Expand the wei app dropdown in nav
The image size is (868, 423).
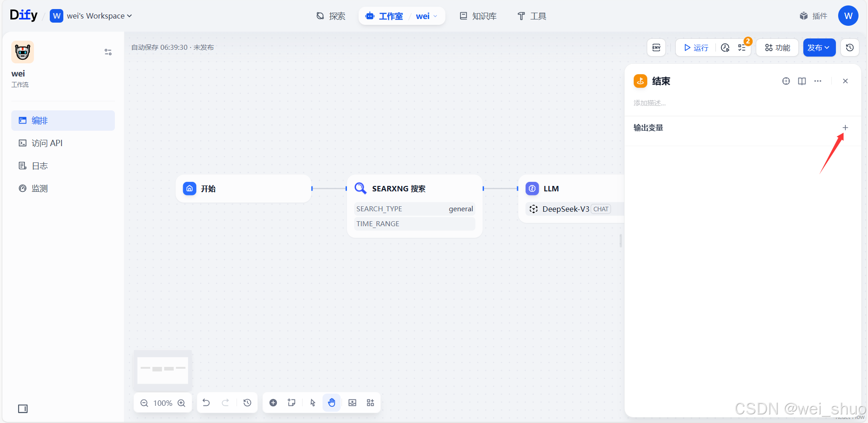pos(427,16)
